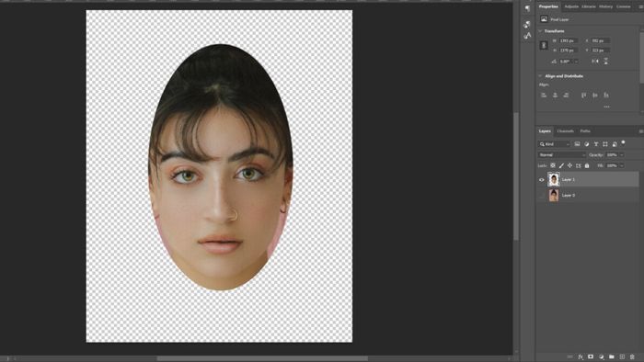Open the Normal blend mode dropdown
The width and height of the screenshot is (644, 362).
pos(562,155)
